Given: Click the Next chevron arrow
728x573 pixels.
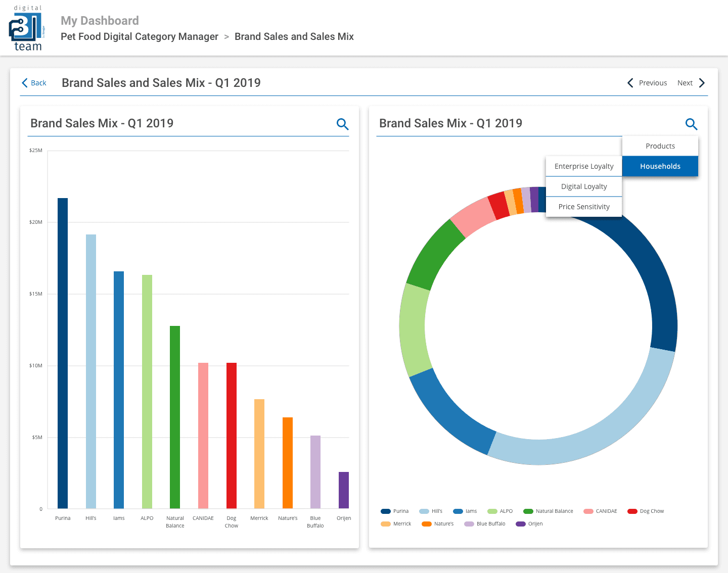Looking at the screenshot, I should tap(702, 83).
